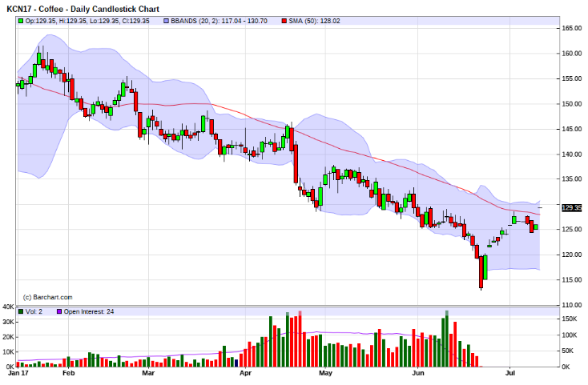
Task: Click the highlighted 129.35 current price tag
Action: click(x=571, y=208)
